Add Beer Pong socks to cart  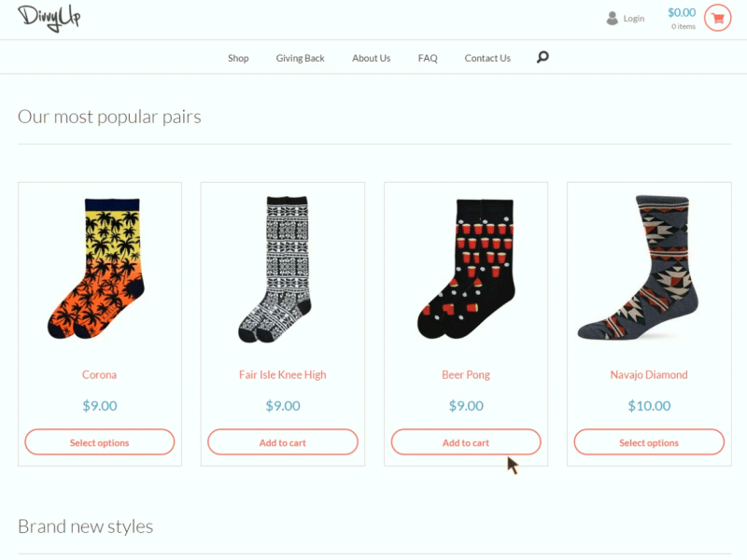(x=465, y=441)
